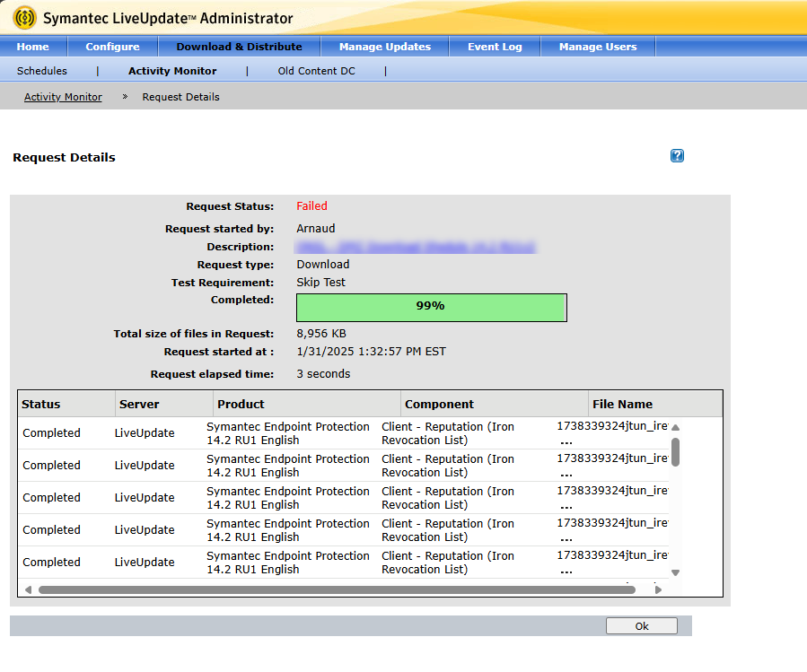Click the Status column header
This screenshot has width=807, height=672.
click(67, 404)
